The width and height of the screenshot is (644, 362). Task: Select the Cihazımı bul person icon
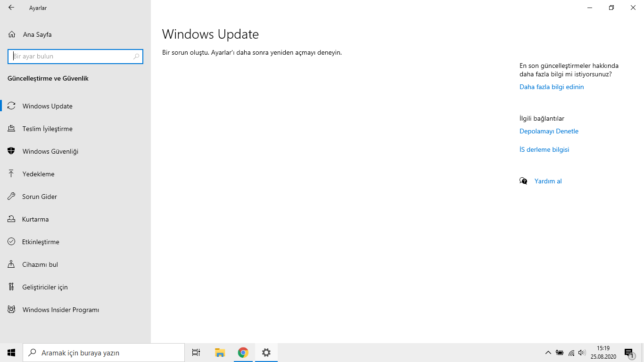click(x=12, y=264)
